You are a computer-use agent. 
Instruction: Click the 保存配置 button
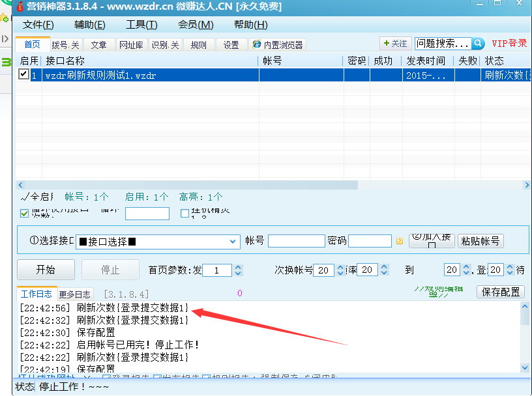coord(501,292)
